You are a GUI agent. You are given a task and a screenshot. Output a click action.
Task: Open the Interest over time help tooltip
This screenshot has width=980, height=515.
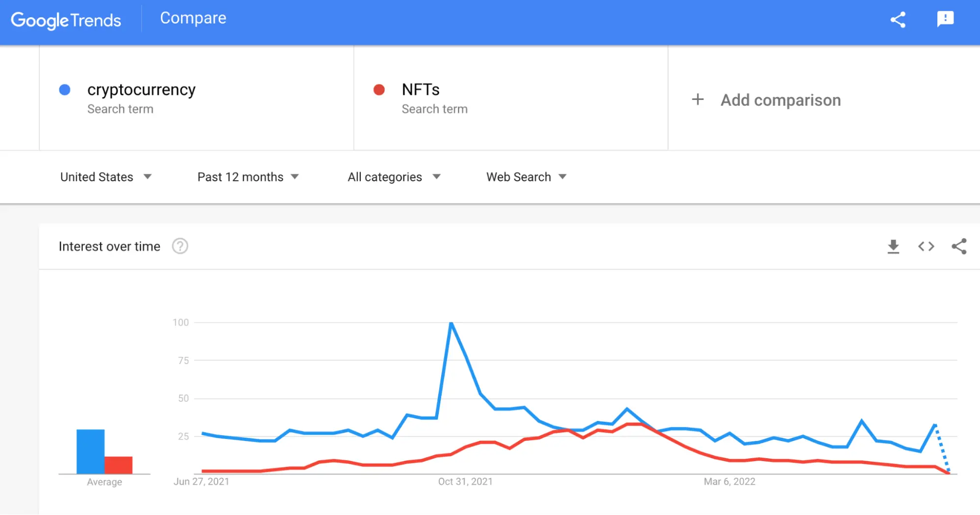180,246
